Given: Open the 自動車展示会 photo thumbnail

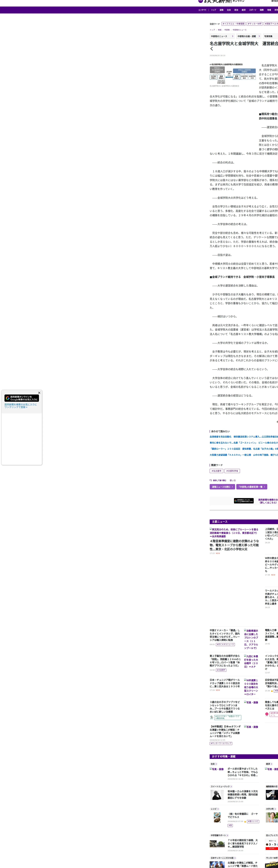Looking at the screenshot, I should [251, 639].
